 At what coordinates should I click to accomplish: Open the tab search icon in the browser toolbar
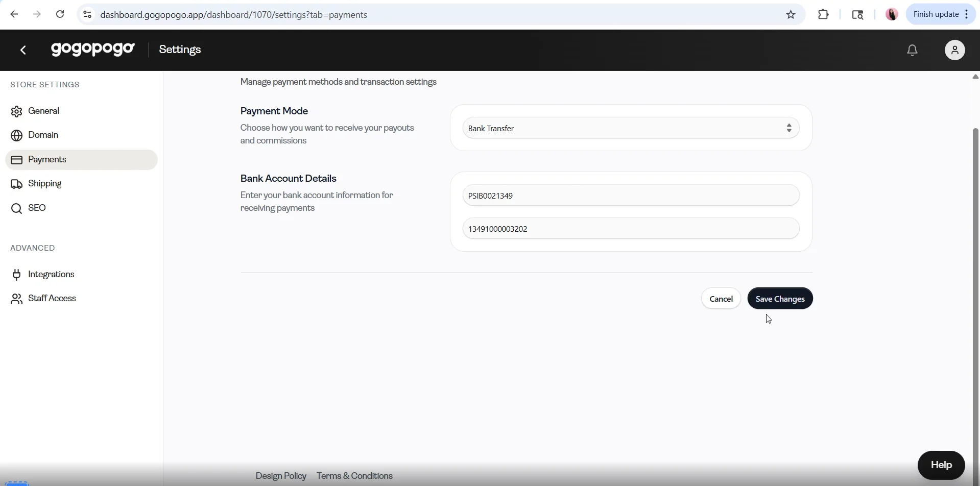click(858, 14)
